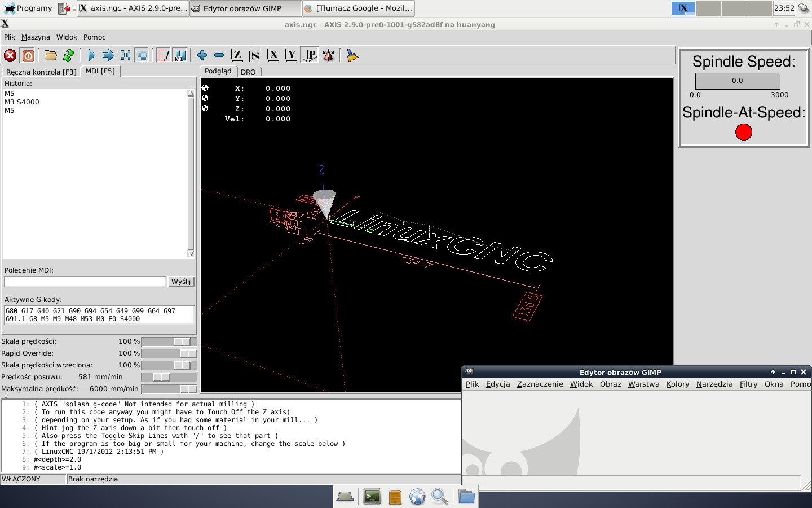
Task: Switch to Ręczna kontrola [F3] tab
Action: click(41, 72)
